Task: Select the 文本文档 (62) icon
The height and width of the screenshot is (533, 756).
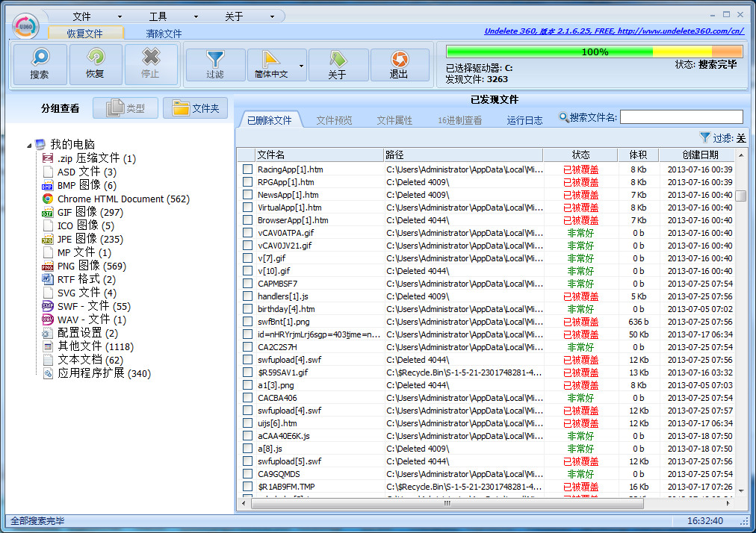Action: (48, 360)
